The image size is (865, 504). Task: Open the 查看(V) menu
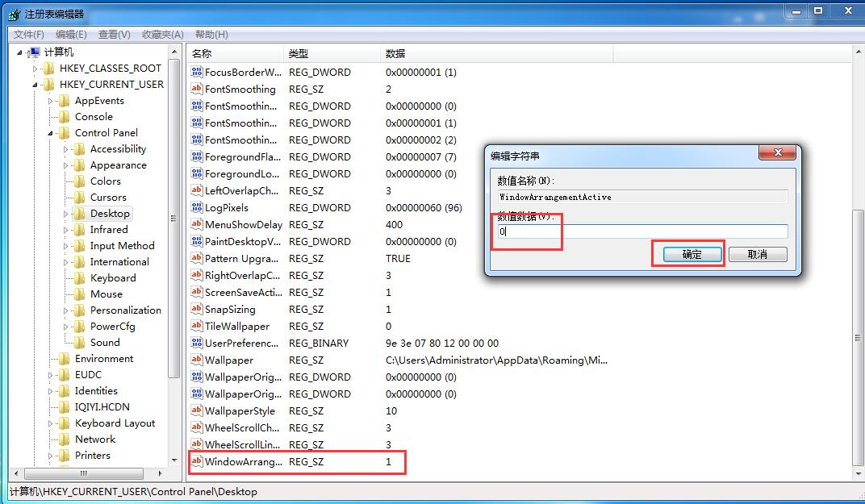(x=112, y=34)
